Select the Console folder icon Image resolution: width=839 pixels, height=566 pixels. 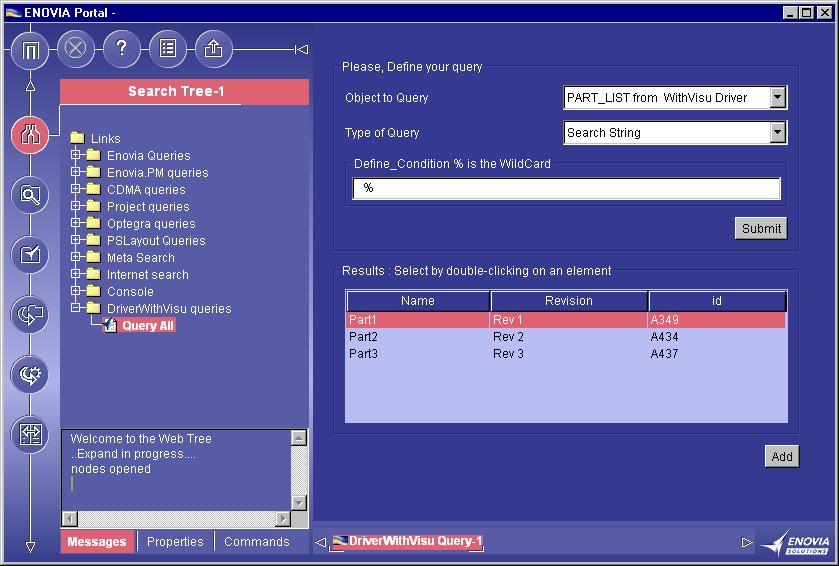[x=94, y=291]
